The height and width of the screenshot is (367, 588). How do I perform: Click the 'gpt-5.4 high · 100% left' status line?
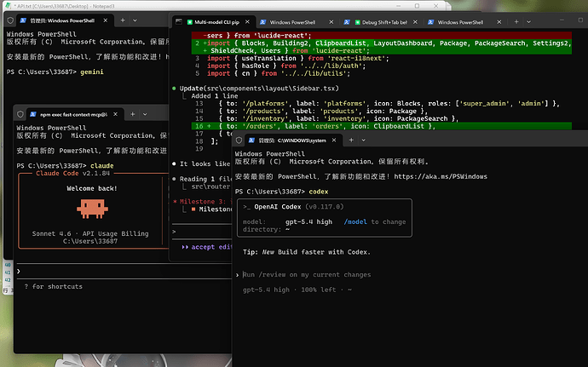(297, 290)
